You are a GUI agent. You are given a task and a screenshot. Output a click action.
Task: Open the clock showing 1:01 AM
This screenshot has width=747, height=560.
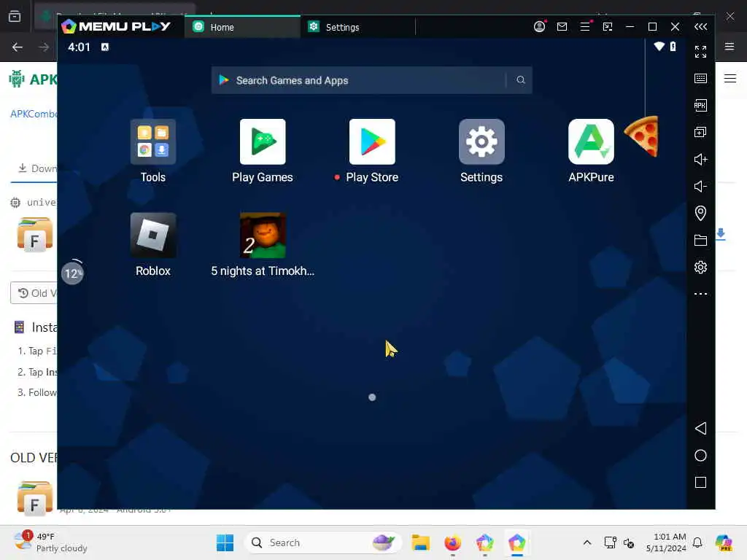[x=666, y=542]
